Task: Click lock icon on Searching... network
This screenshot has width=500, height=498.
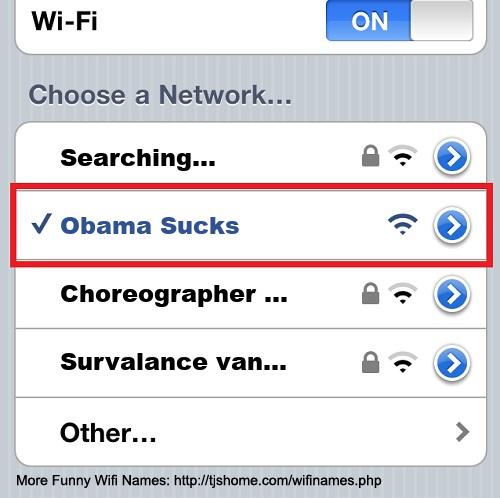Action: point(370,155)
